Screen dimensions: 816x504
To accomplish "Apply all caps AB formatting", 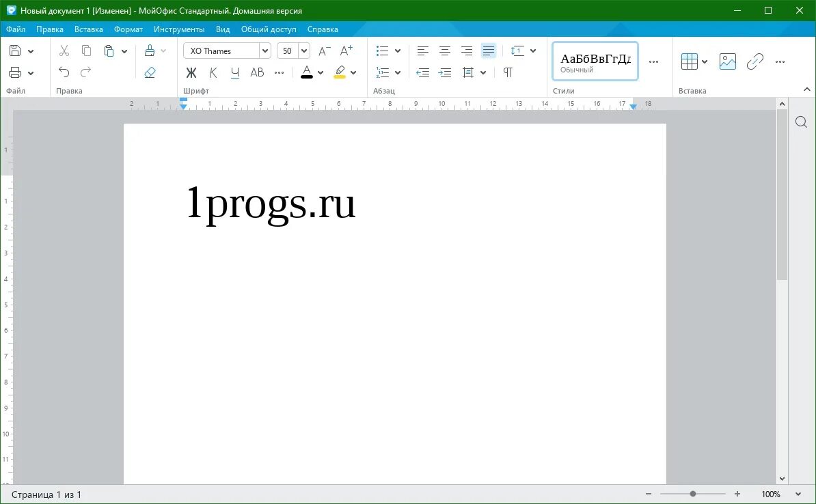I will point(257,72).
